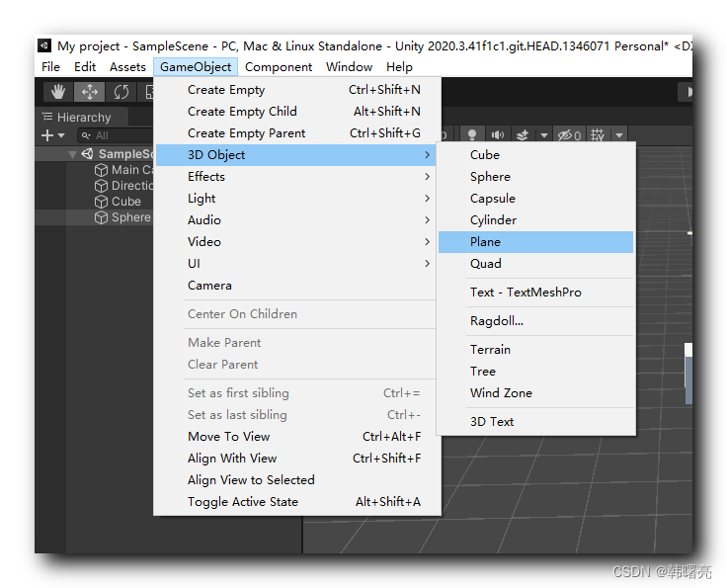Create a Sphere from the 3D Object submenu

tap(536, 177)
